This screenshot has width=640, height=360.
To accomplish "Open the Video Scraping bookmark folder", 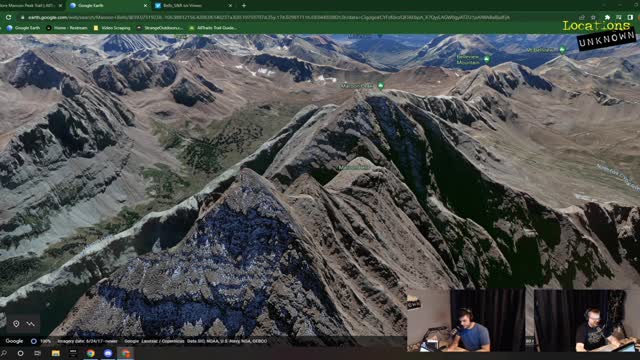I will [112, 28].
